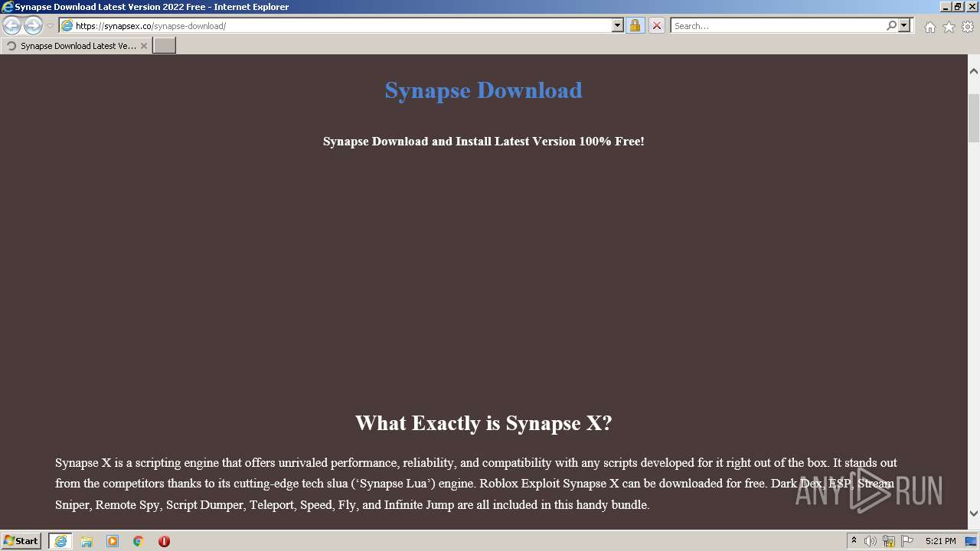Click inside the Search box
Screen dimensions: 980x551
(777, 25)
